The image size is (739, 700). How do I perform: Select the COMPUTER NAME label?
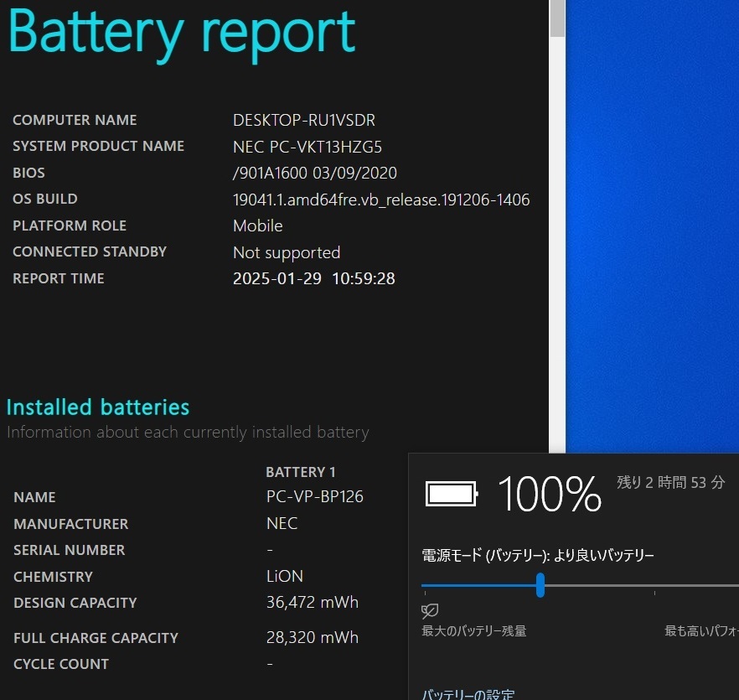coord(75,120)
